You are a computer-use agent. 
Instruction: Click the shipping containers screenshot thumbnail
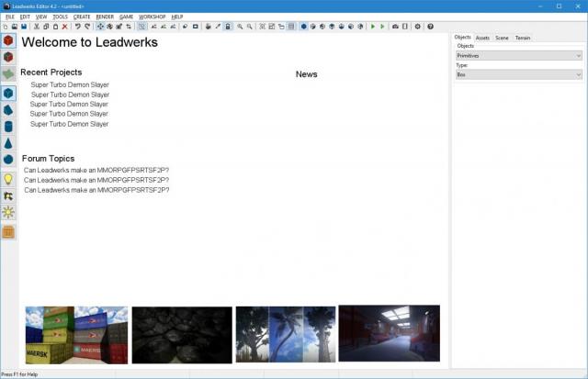click(76, 334)
